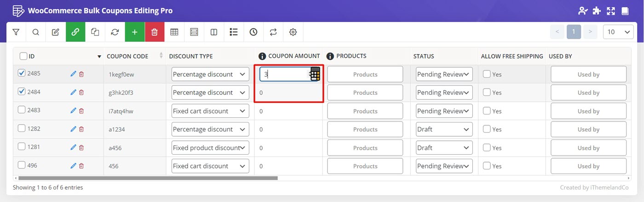The width and height of the screenshot is (644, 202).
Task: Enable free shipping for coupon 1kegf0ew
Action: 487,74
